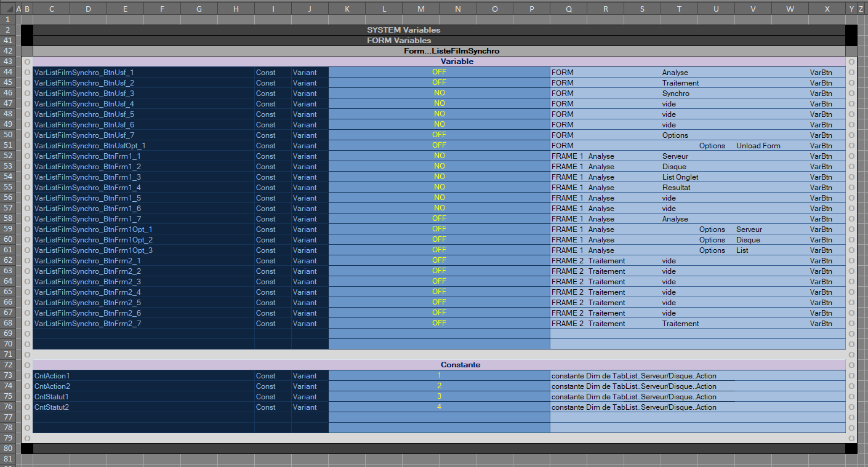Select the value 2 of CntAction2

[439, 386]
